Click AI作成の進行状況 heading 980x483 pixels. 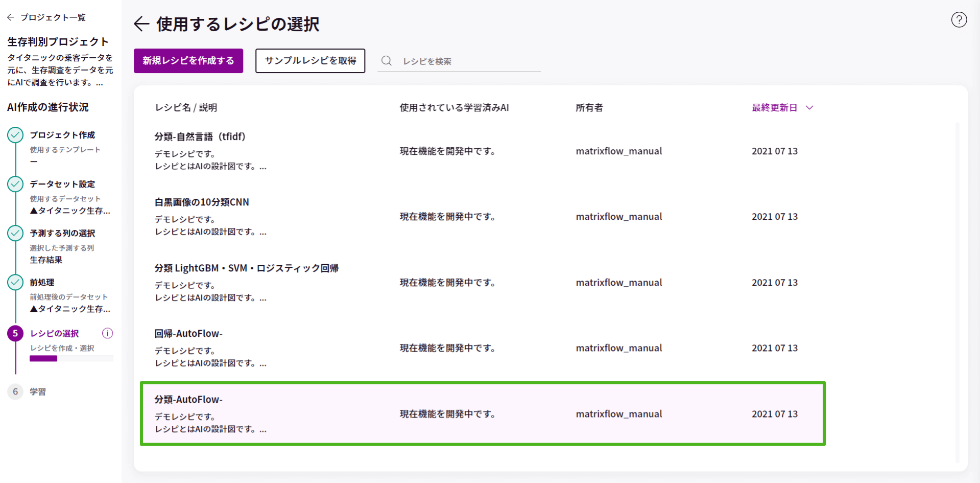click(48, 107)
